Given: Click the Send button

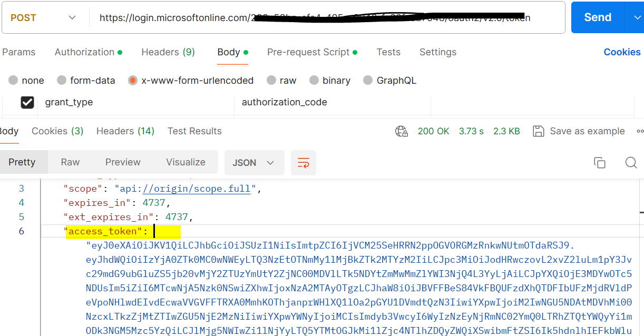Looking at the screenshot, I should pos(597,17).
